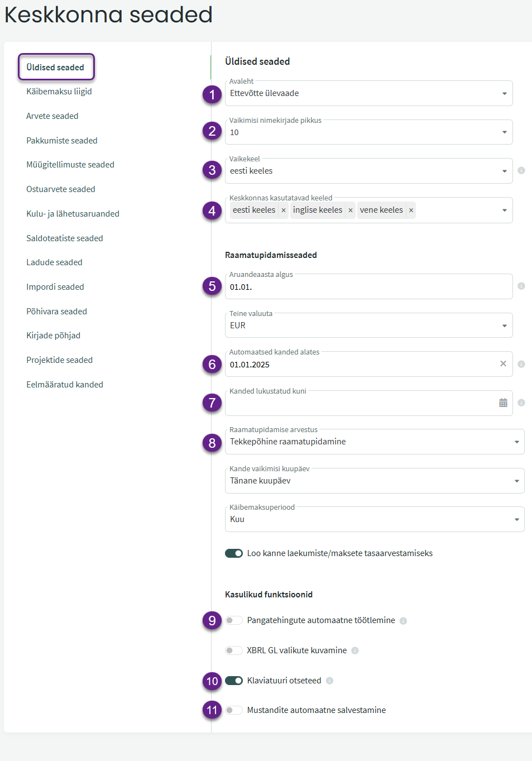The height and width of the screenshot is (761, 532).
Task: Open Kirjade põhjad link
Action: pyautogui.click(x=54, y=336)
